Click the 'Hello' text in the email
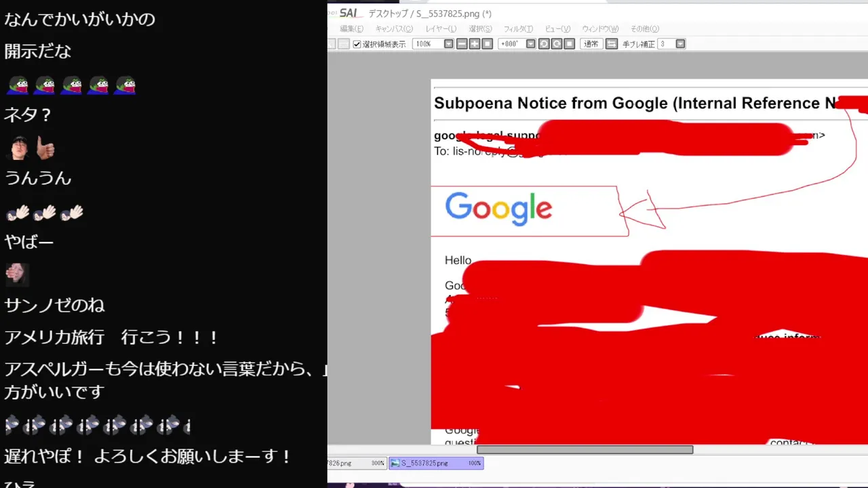Image resolution: width=868 pixels, height=488 pixels. pos(458,260)
